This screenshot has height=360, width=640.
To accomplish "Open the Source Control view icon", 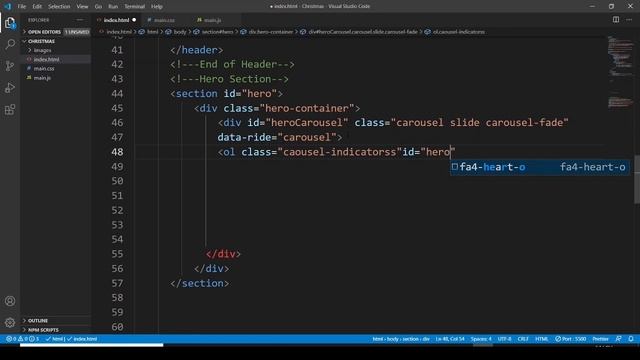I will point(10,66).
